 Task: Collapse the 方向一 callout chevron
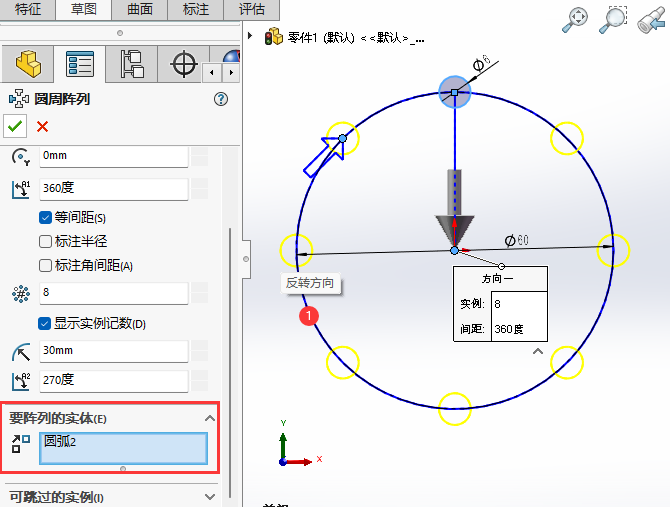538,352
